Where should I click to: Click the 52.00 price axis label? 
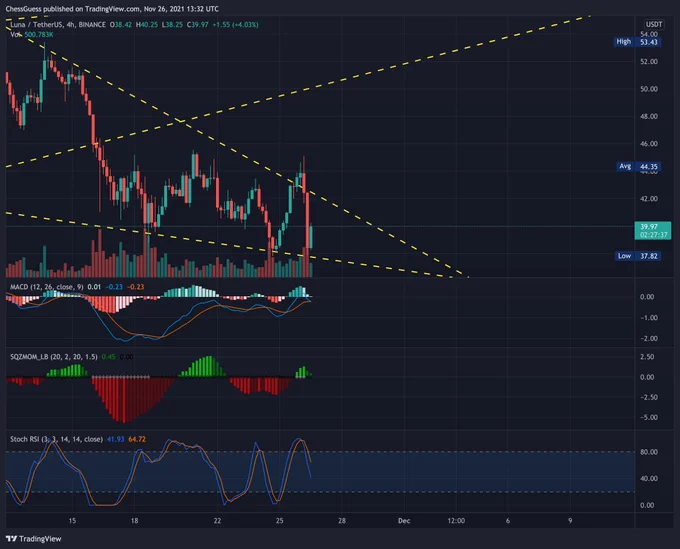pyautogui.click(x=649, y=62)
